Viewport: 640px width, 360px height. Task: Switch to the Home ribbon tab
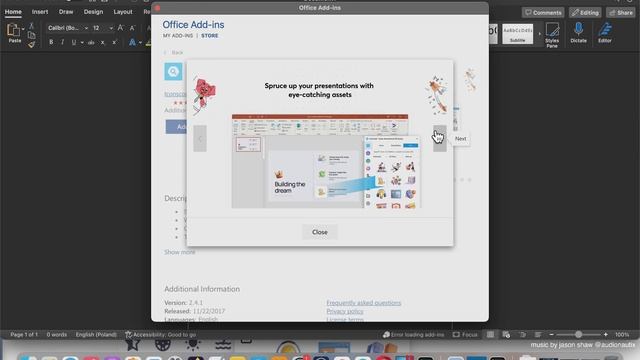tap(13, 12)
